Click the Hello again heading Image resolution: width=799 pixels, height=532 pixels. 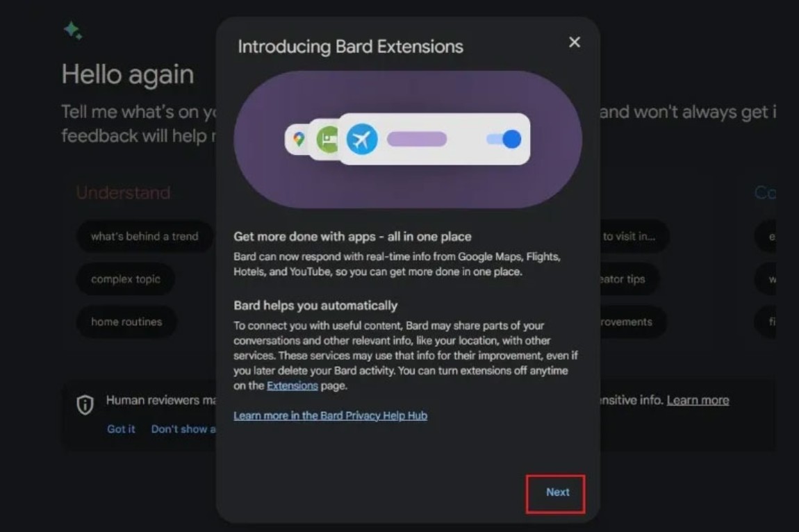[127, 74]
